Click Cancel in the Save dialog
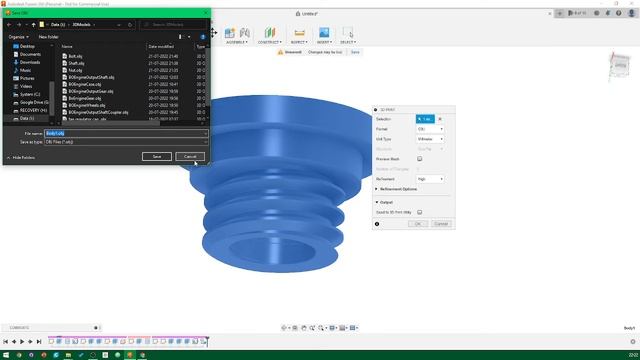 [x=190, y=157]
